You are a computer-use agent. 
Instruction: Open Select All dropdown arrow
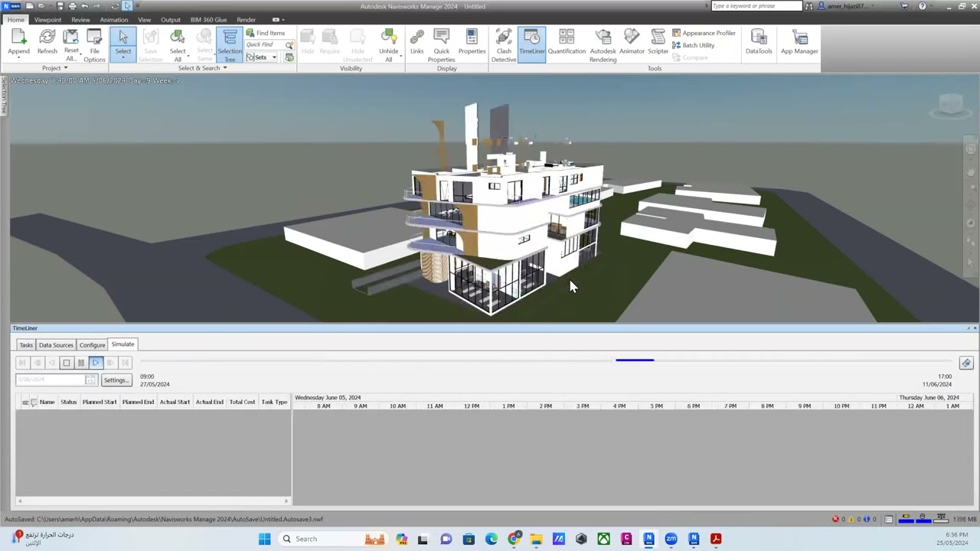tap(188, 57)
